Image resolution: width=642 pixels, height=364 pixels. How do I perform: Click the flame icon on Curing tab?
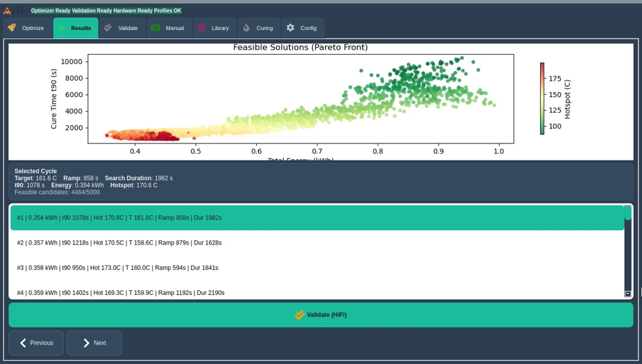[246, 27]
